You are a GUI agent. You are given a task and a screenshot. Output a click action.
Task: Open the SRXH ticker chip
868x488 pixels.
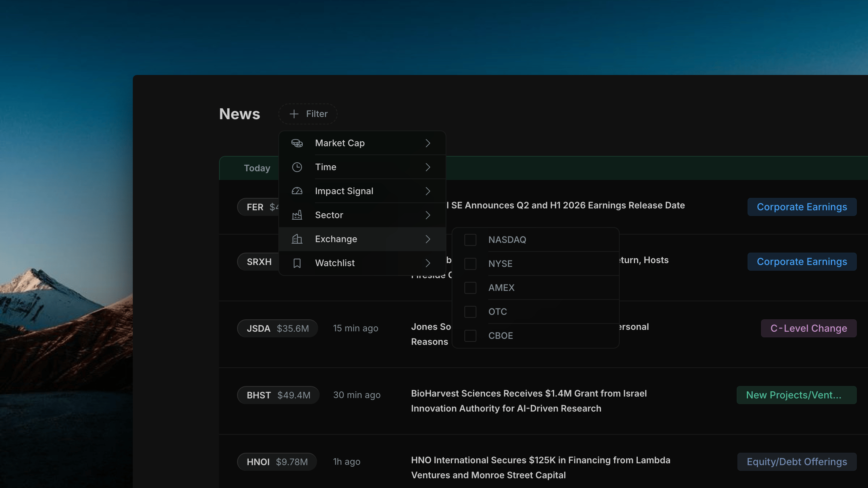click(x=258, y=262)
